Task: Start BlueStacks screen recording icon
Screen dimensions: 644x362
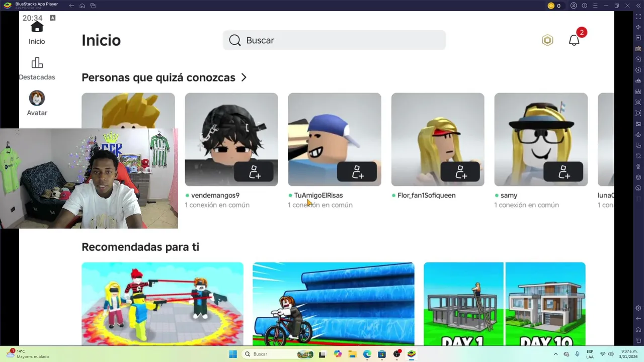Action: [x=638, y=113]
